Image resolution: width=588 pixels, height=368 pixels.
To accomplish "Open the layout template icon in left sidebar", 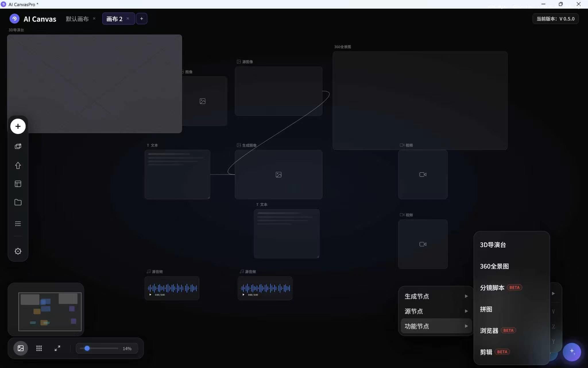I will 18,184.
